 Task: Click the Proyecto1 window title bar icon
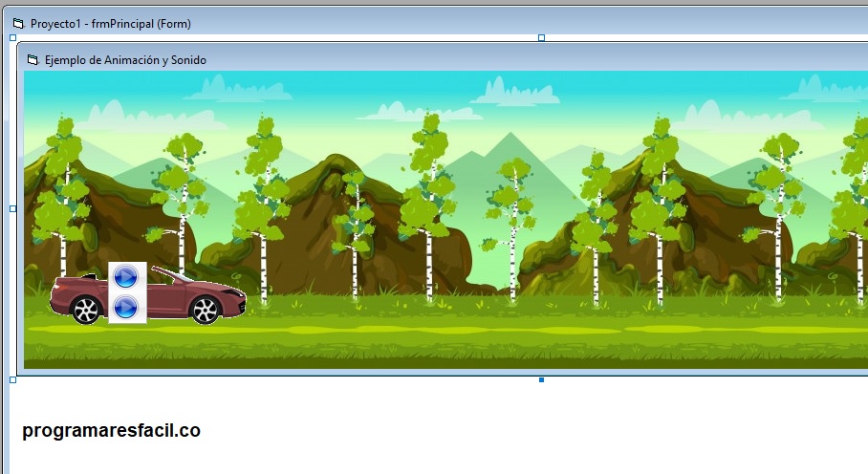pyautogui.click(x=17, y=22)
